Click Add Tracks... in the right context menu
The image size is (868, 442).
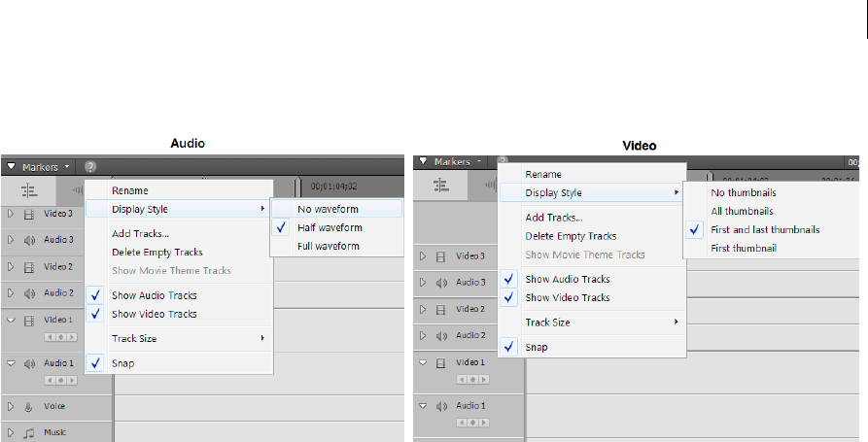(x=554, y=218)
